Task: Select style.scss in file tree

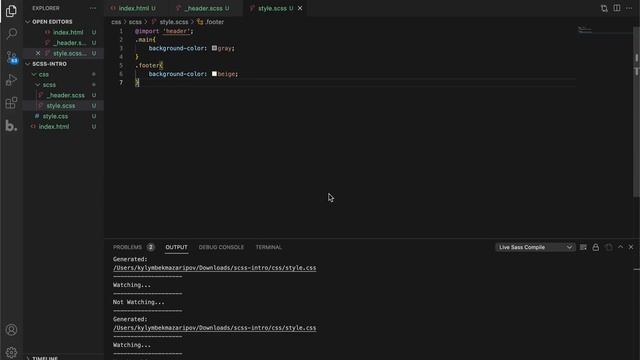Action: [63, 106]
